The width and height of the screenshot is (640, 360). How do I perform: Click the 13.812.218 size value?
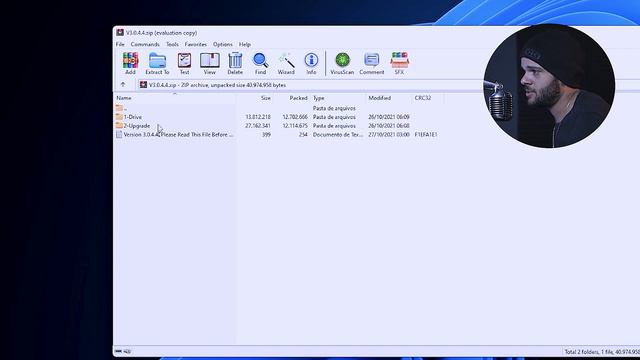coord(258,117)
